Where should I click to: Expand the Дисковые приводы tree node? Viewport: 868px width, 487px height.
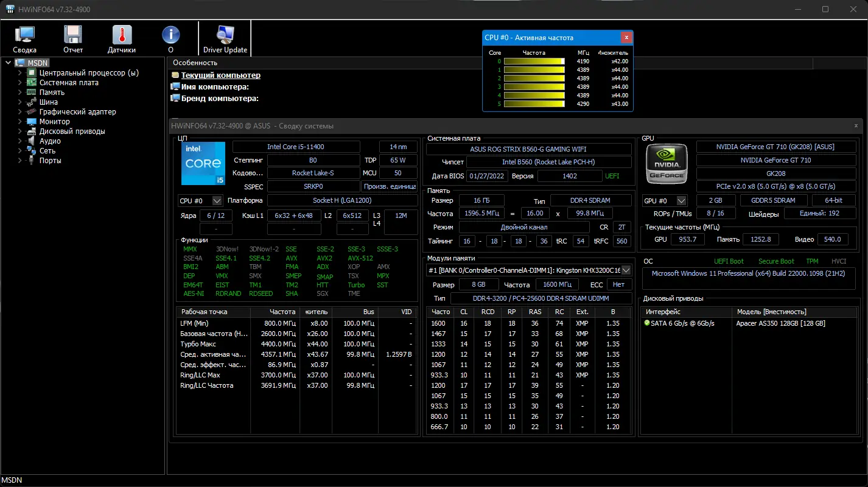(19, 131)
